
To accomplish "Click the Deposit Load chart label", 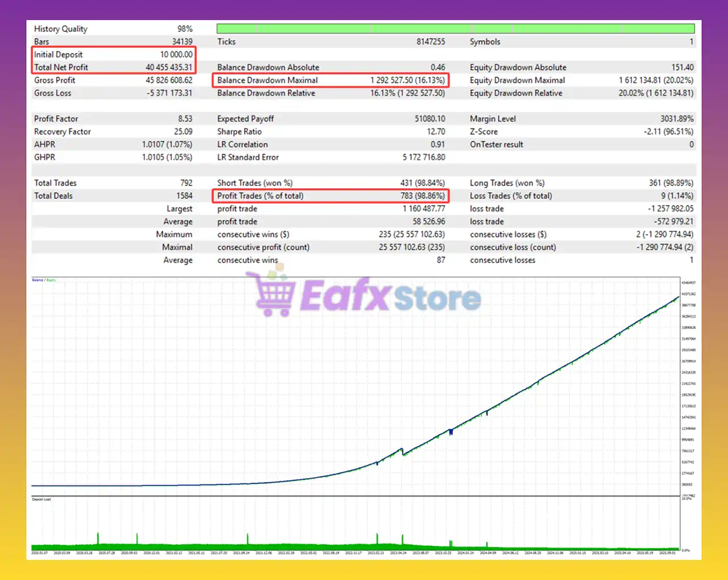I will (42, 499).
